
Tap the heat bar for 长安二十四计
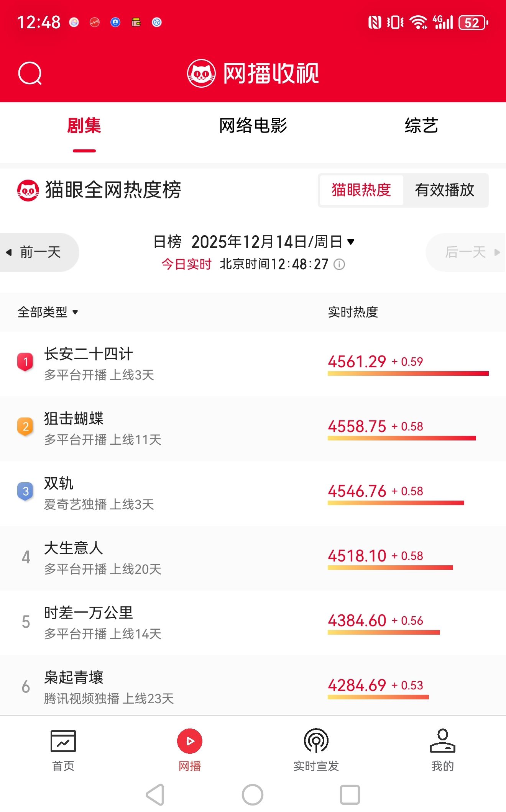pyautogui.click(x=408, y=373)
